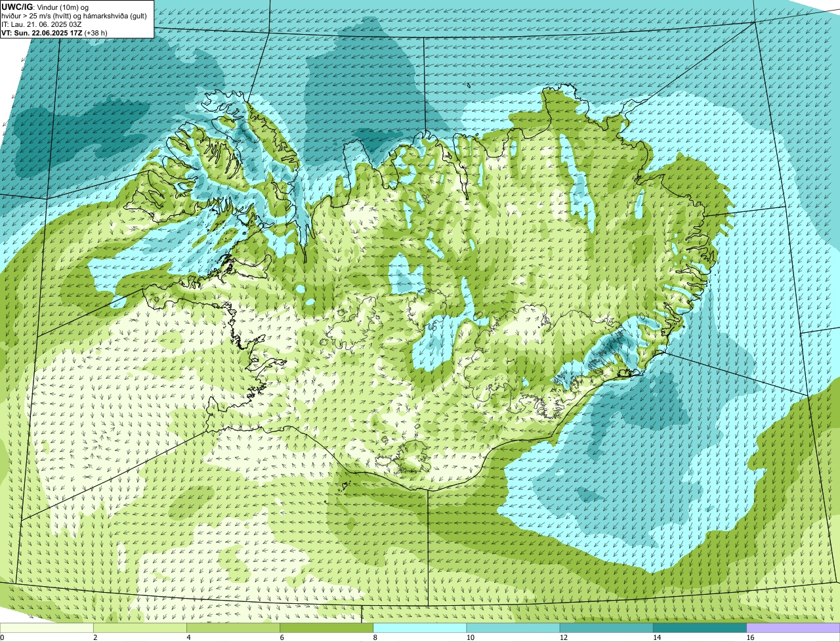This screenshot has width=840, height=642.
Task: Click the turquoise 10–12 m/s legend swatch
Action: 513,628
